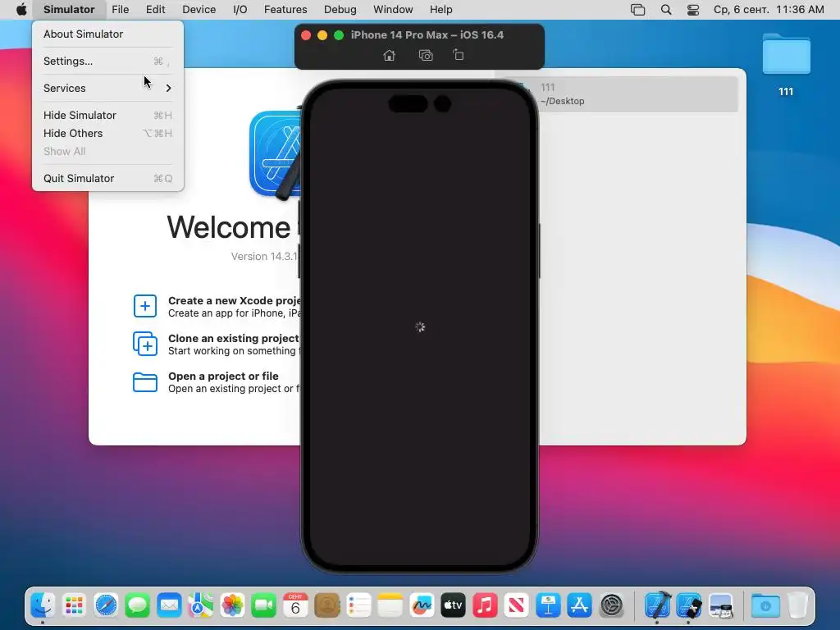Open Reminders from the dock
This screenshot has width=840, height=630.
tap(358, 606)
